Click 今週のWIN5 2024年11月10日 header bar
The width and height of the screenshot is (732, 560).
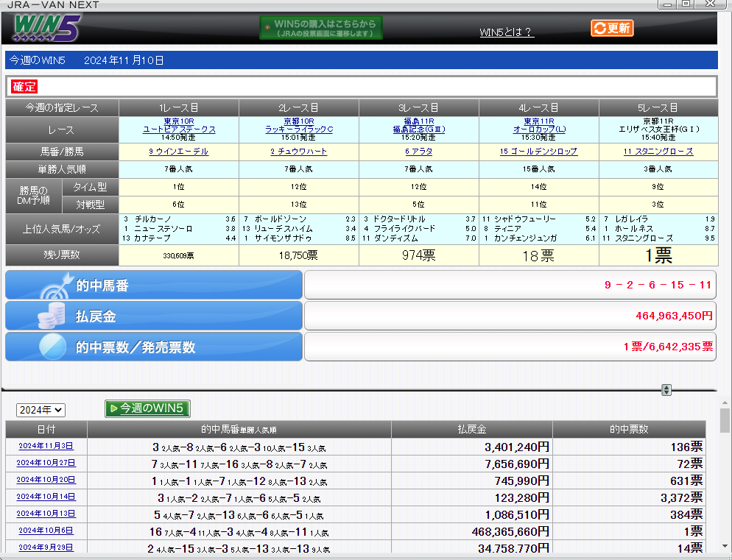coord(362,60)
